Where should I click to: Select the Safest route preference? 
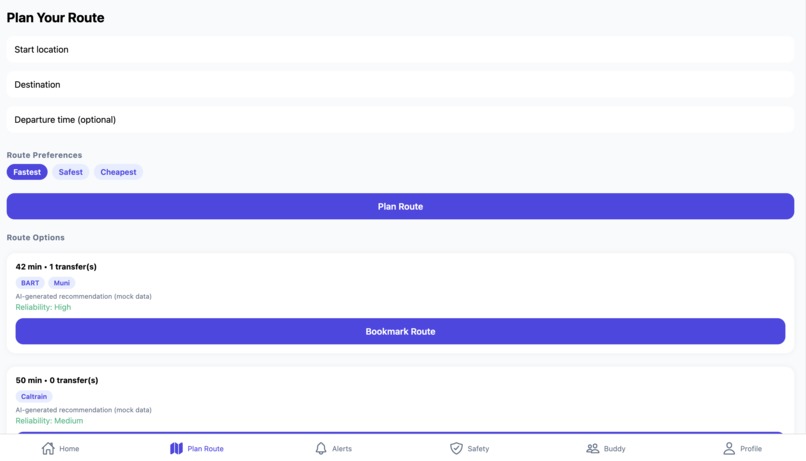pyautogui.click(x=70, y=172)
